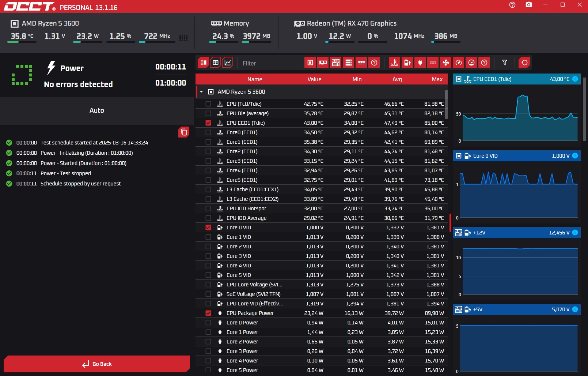
Task: Select the CPU IOD Average row name
Action: click(247, 218)
